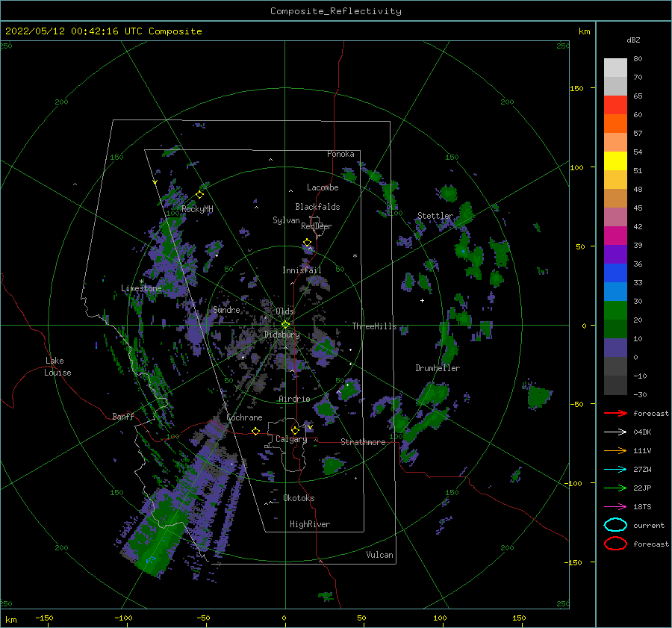This screenshot has height=628, width=672.
Task: Click the white 04DK arrow icon
Action: [615, 432]
